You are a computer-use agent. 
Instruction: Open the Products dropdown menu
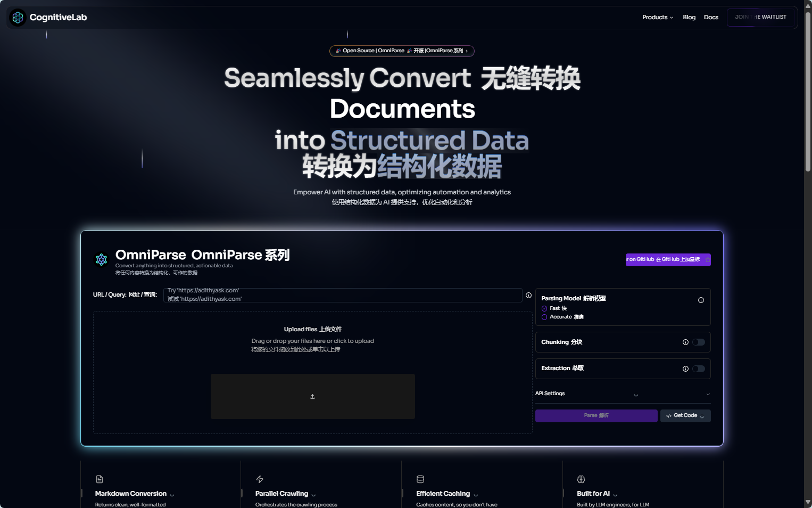658,18
